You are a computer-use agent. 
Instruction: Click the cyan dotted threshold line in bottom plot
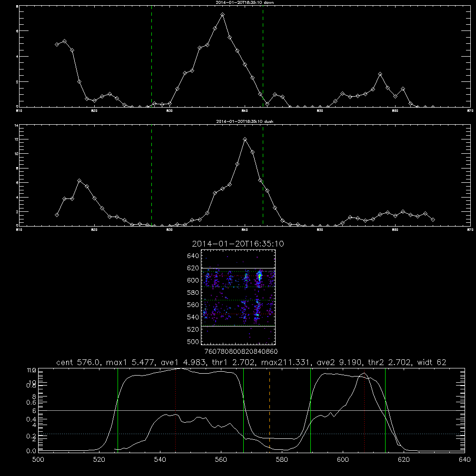(x=251, y=434)
